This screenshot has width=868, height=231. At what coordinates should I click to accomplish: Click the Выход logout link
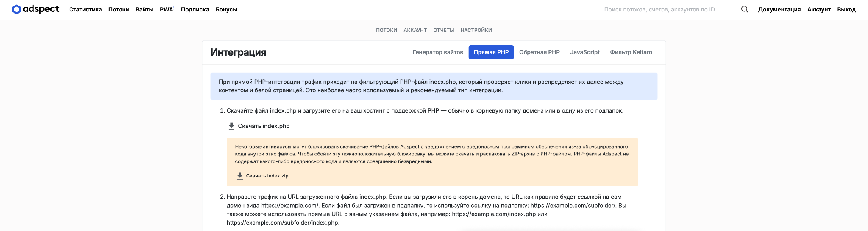(x=846, y=9)
